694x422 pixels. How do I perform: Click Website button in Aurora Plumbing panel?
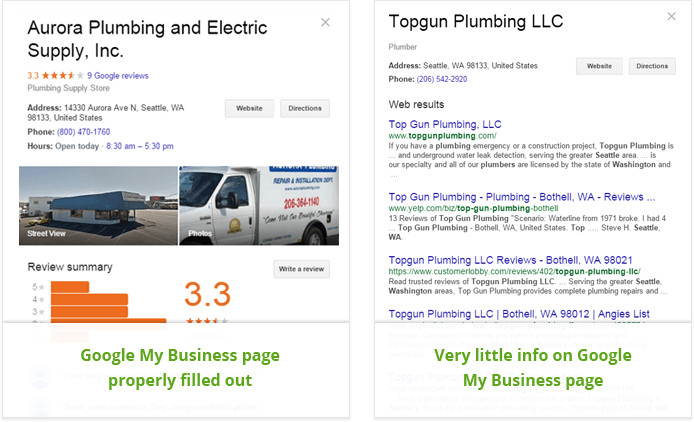249,108
